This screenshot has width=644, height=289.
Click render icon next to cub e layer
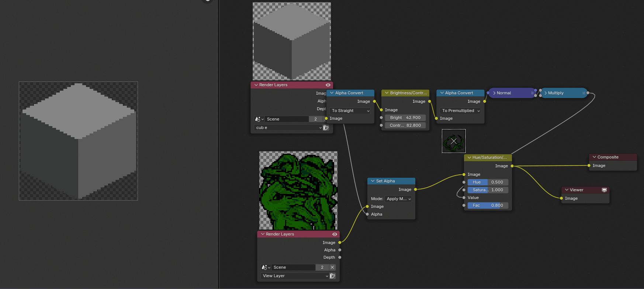point(326,128)
